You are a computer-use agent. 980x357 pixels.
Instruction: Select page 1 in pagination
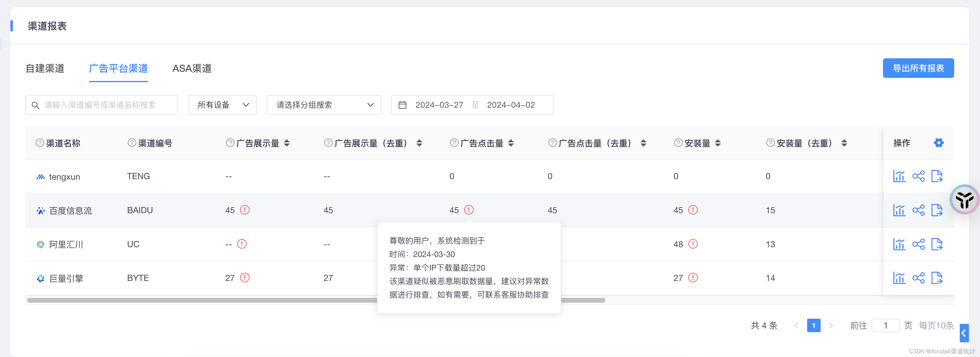coord(813,325)
